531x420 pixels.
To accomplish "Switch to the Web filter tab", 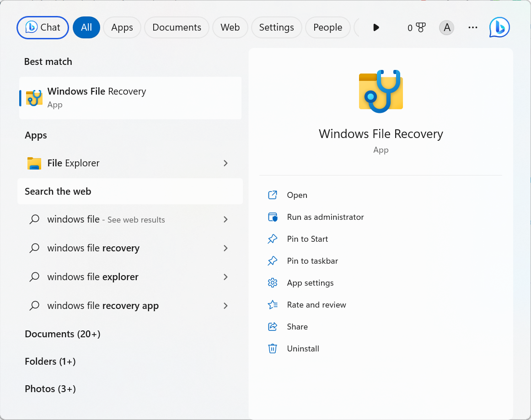I will (x=230, y=27).
